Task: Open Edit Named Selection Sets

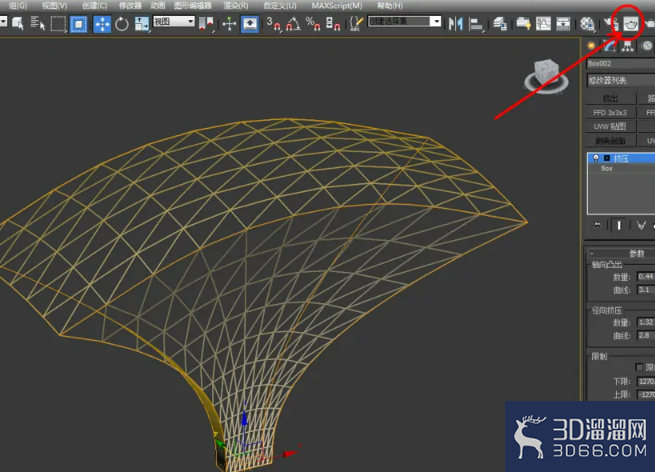Action: (356, 24)
